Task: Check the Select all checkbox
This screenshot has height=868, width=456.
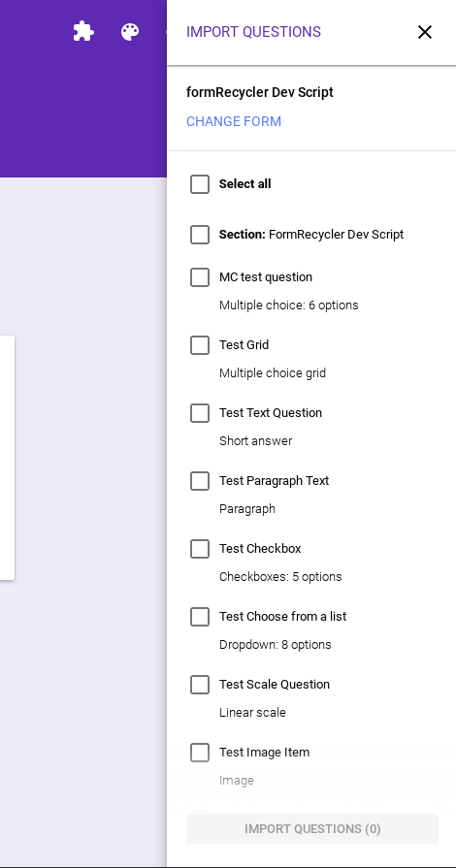Action: click(x=200, y=184)
